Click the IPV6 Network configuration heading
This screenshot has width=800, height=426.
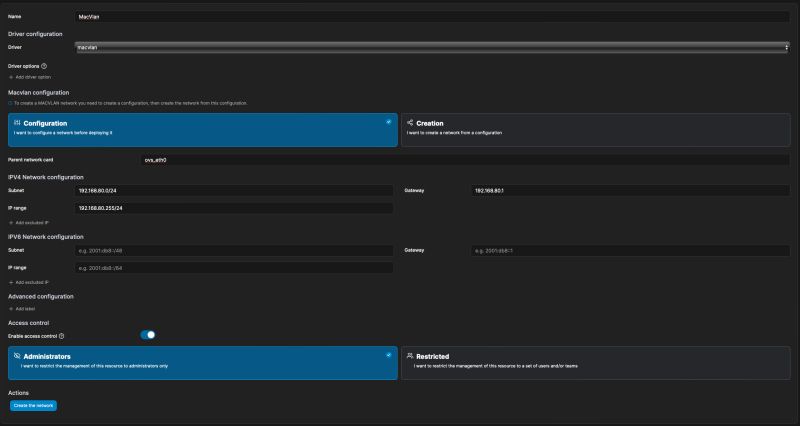click(x=46, y=237)
